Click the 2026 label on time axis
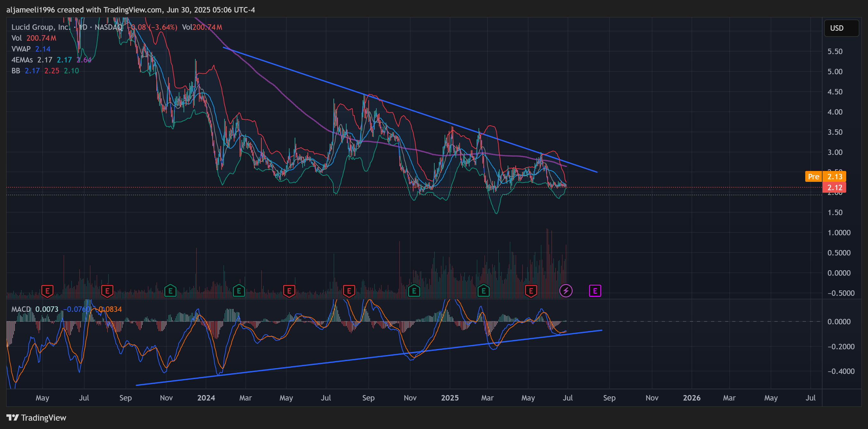The width and height of the screenshot is (868, 429). [692, 398]
